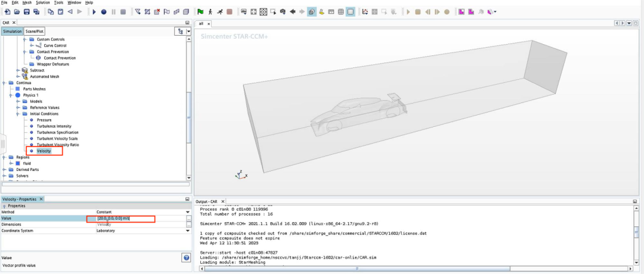Select the fluid region node
Image resolution: width=644 pixels, height=274 pixels.
[x=27, y=163]
